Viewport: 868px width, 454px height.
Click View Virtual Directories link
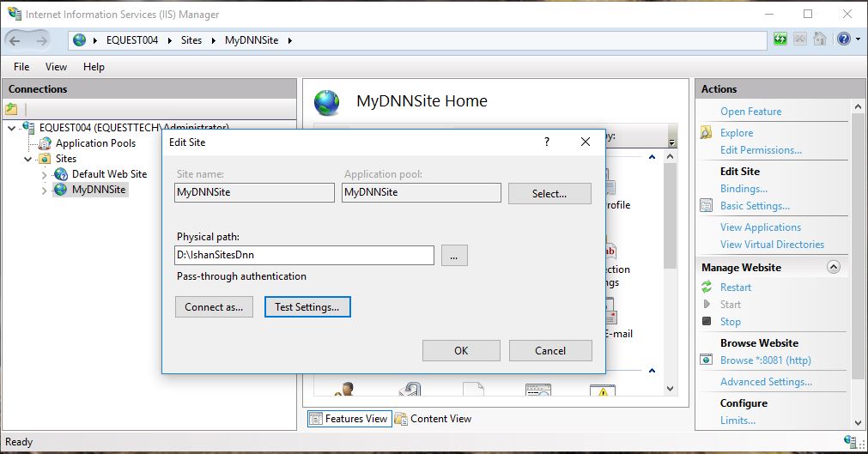click(x=772, y=244)
